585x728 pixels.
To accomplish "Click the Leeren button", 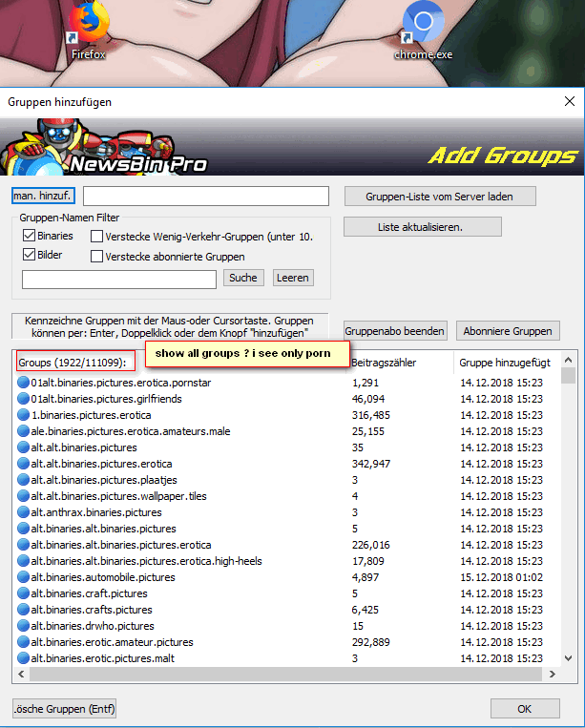I will (293, 278).
